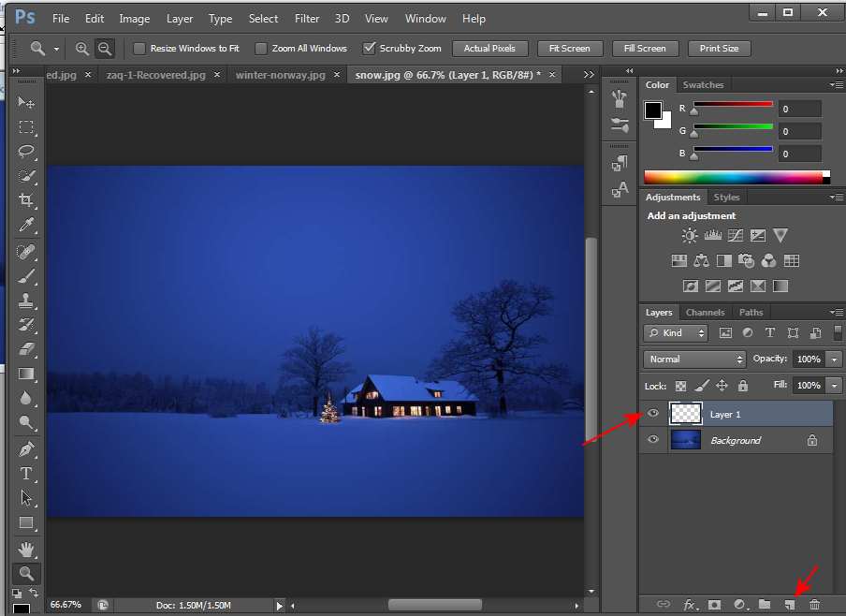Switch to the Channels tab

(705, 312)
